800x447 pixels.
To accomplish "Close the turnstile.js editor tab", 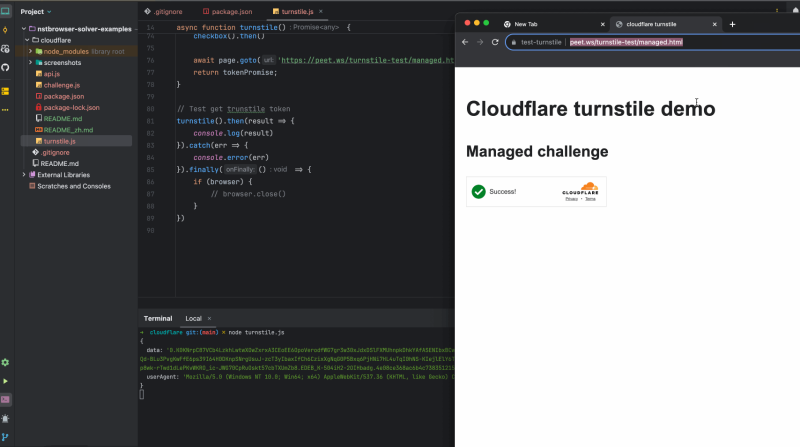I will point(321,11).
